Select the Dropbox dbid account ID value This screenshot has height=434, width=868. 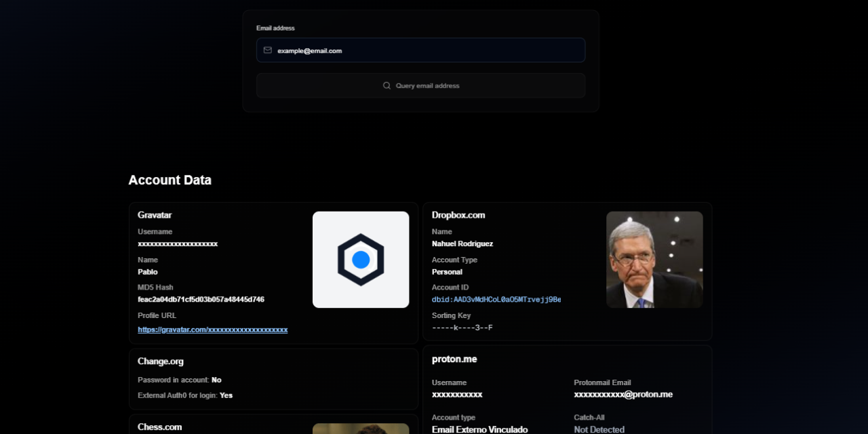point(496,300)
